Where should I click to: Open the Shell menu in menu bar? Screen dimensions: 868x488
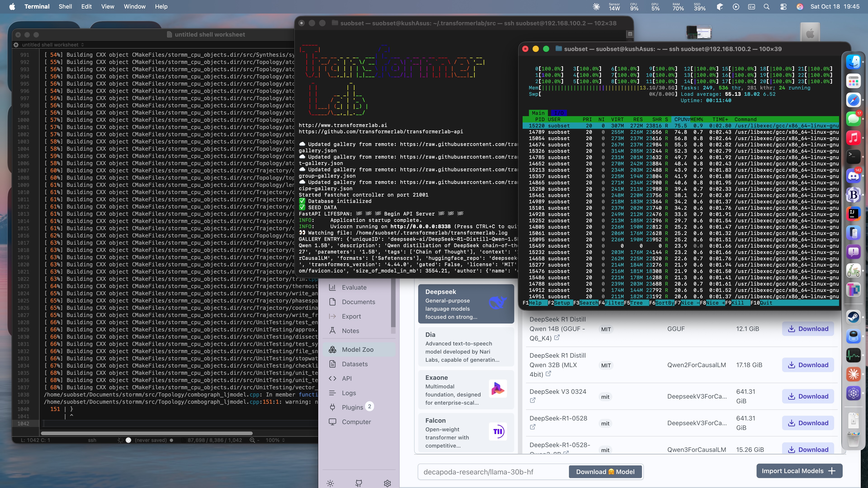point(65,6)
